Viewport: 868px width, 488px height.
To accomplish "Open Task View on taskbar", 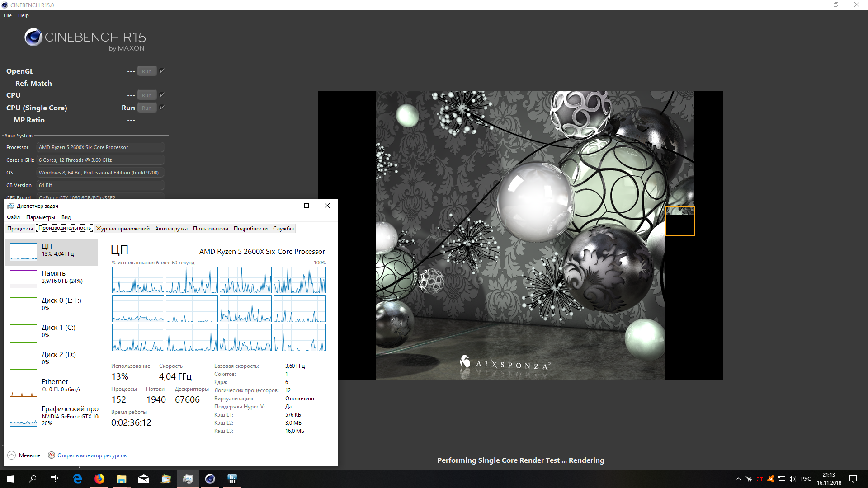I will pos(54,479).
